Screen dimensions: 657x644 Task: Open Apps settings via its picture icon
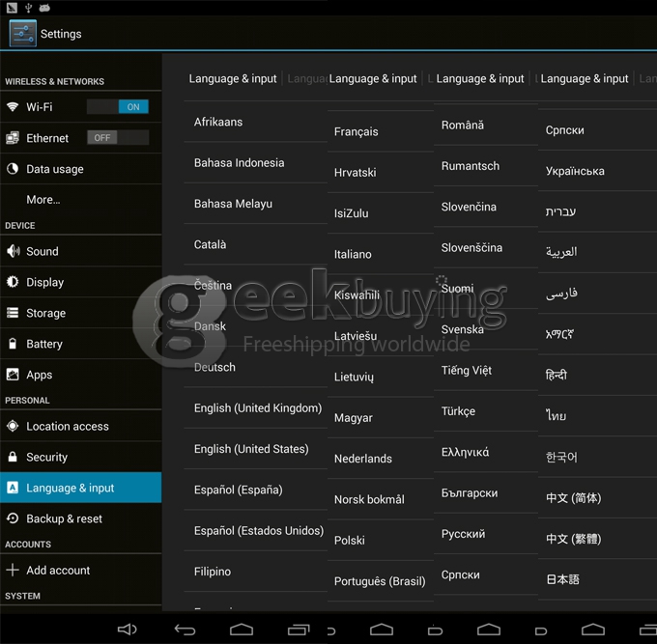coord(13,375)
